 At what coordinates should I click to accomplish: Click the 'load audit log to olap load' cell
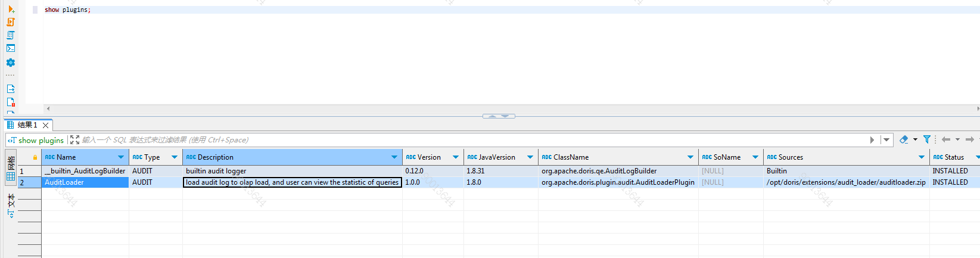[293, 182]
